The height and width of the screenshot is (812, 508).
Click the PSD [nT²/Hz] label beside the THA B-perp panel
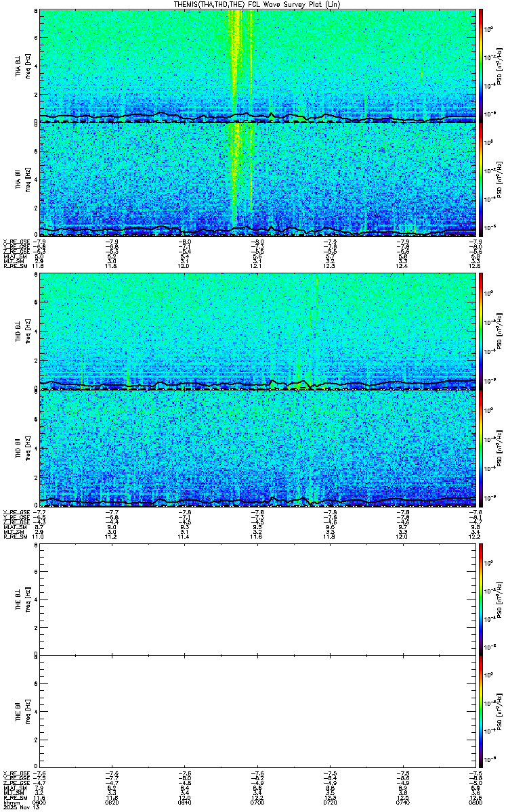(499, 65)
